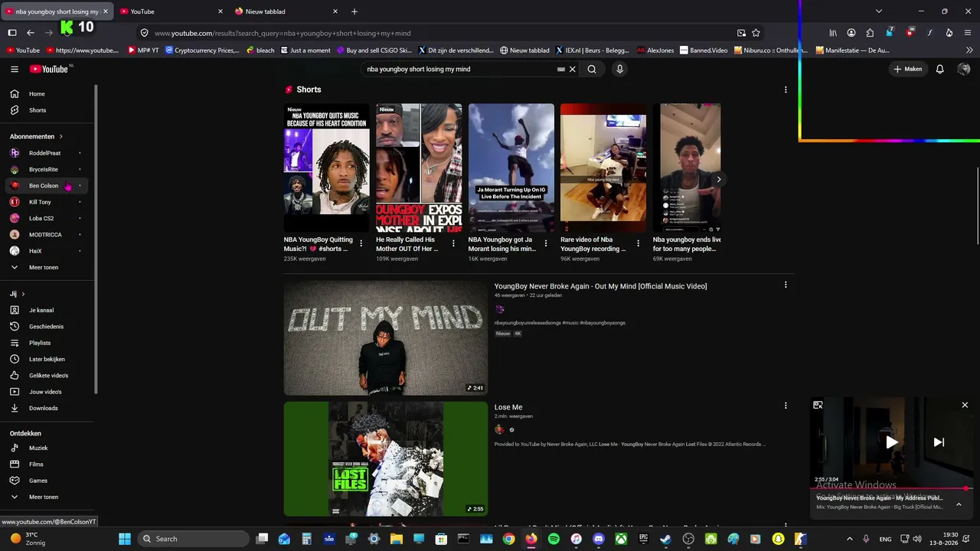
Task: Open the Out My Mind video title
Action: coord(600,286)
